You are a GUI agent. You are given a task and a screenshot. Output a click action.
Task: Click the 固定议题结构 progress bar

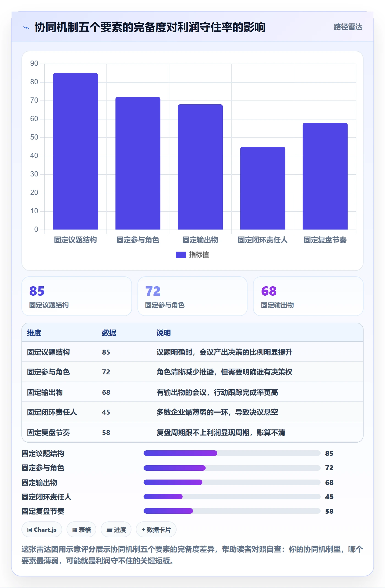pyautogui.click(x=232, y=453)
